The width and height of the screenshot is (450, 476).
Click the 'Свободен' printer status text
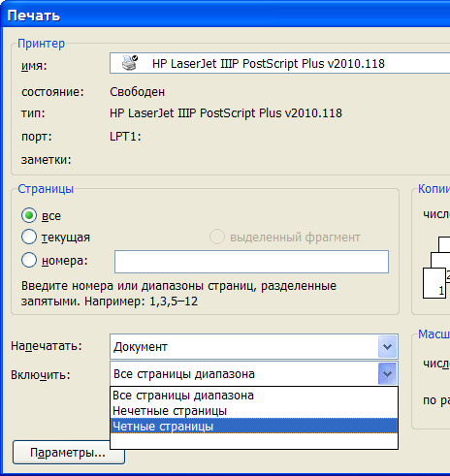click(x=137, y=92)
